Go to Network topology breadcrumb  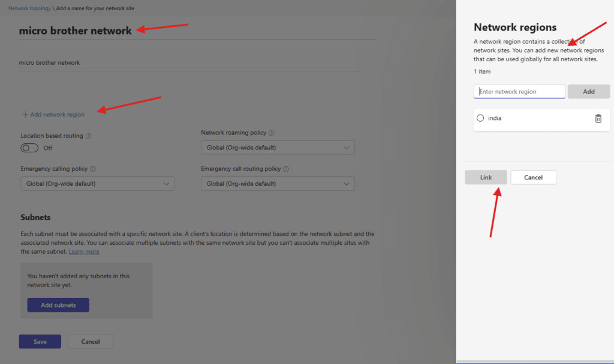30,9
